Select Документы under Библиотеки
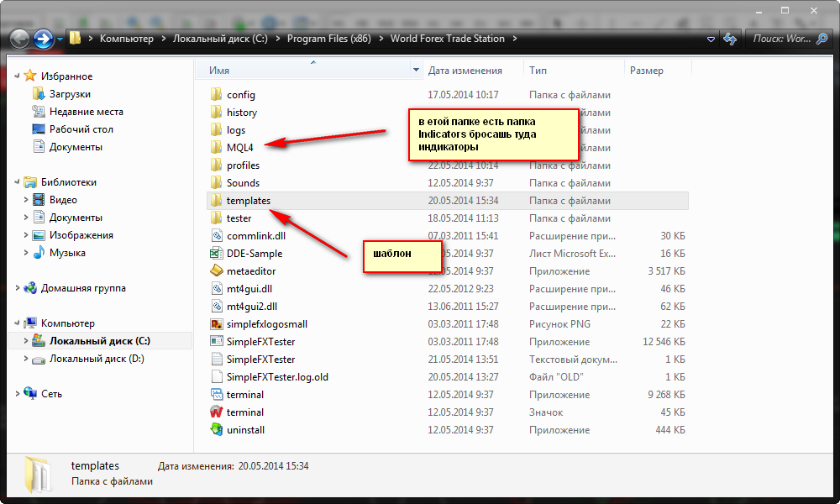Screen dimensions: 840x504 coord(76,218)
